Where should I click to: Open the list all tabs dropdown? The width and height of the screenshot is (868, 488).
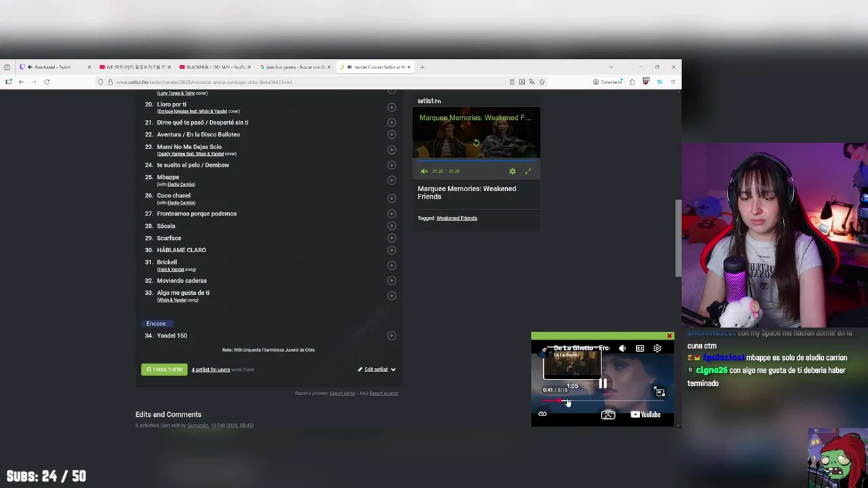(x=611, y=67)
